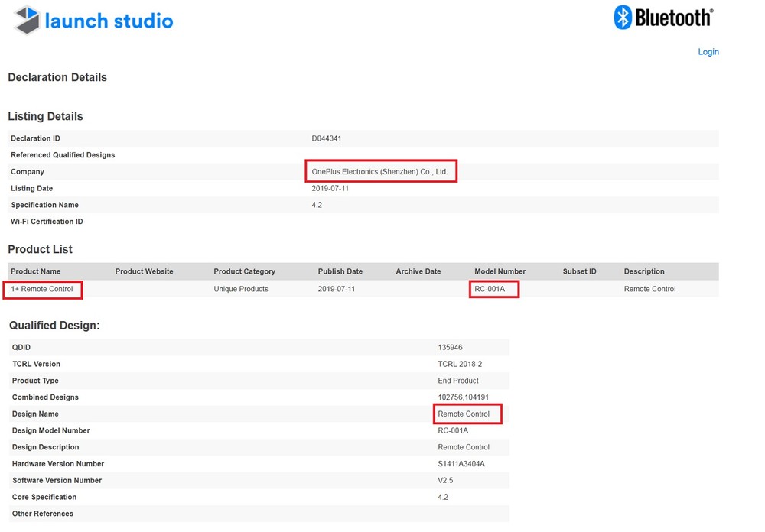Viewport: 765px width, 532px height.
Task: Click software version V2.5
Action: 445,480
